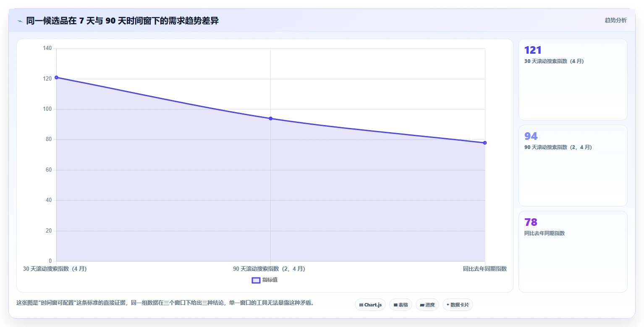The height and width of the screenshot is (327, 644).
Task: Click the 进度 tag chip
Action: tap(427, 305)
